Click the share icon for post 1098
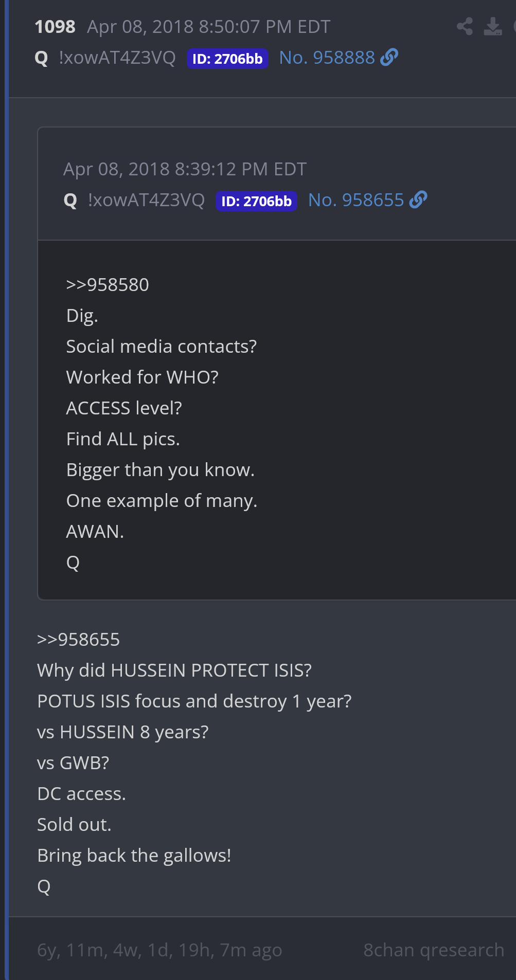This screenshot has height=980, width=516. pos(465,27)
